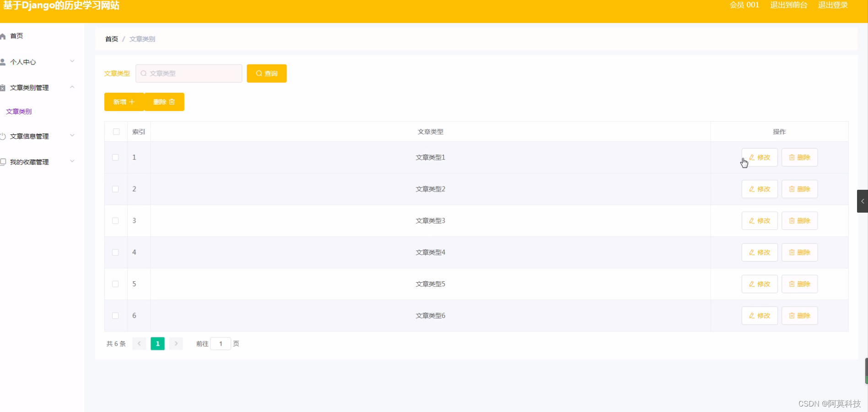Expand the 个人中心 chevron
The image size is (868, 412).
[72, 61]
